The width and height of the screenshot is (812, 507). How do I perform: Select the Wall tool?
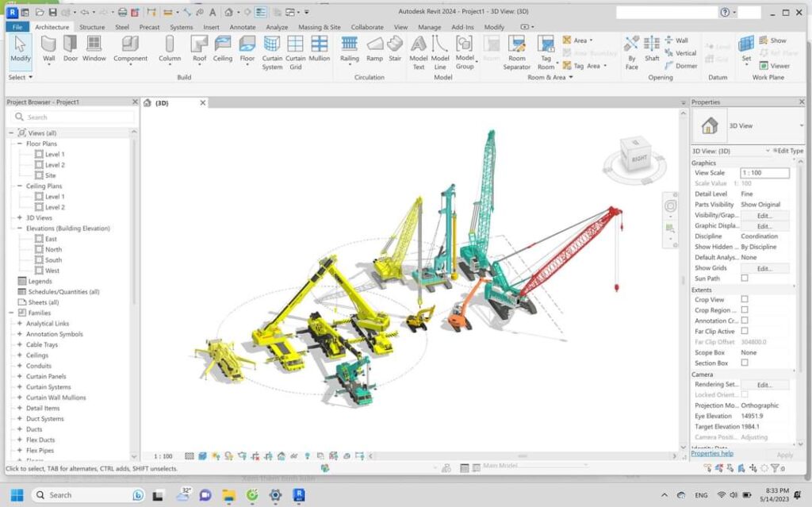click(48, 49)
